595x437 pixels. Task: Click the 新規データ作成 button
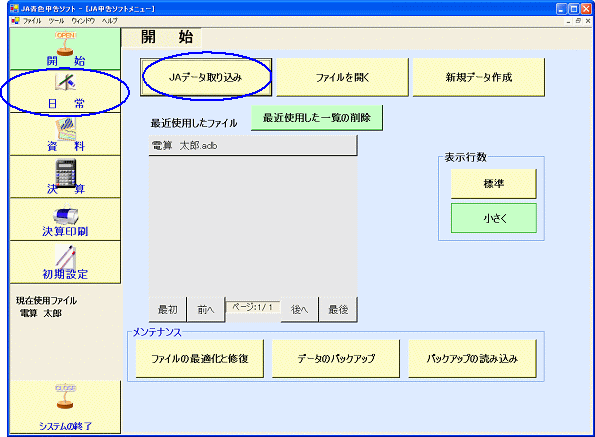[x=479, y=77]
